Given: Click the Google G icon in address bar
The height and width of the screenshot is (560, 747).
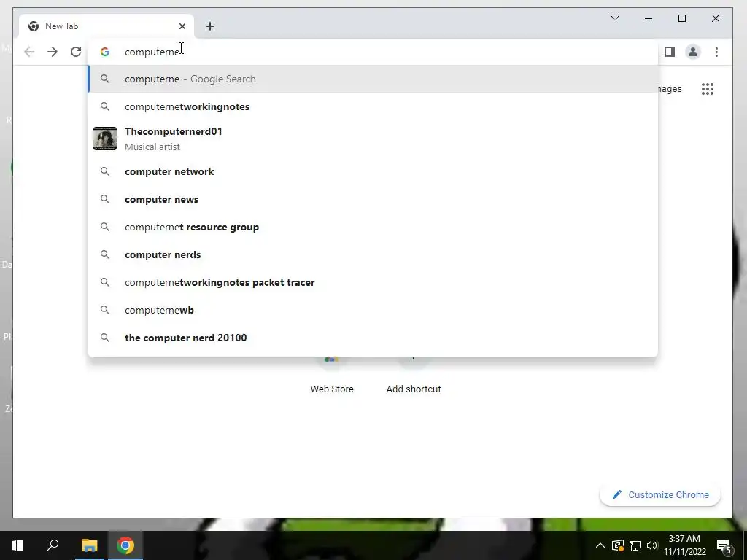Looking at the screenshot, I should (105, 52).
